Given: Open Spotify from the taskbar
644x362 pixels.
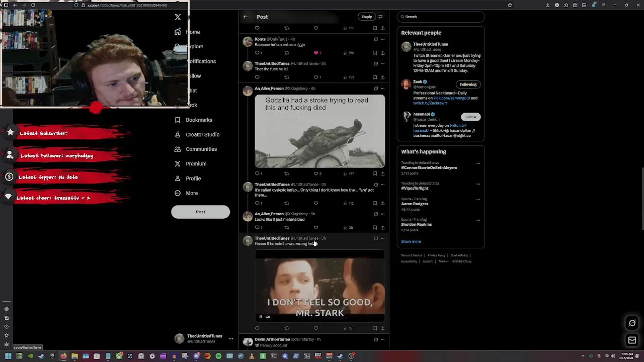Looking at the screenshot, I should tap(218, 356).
